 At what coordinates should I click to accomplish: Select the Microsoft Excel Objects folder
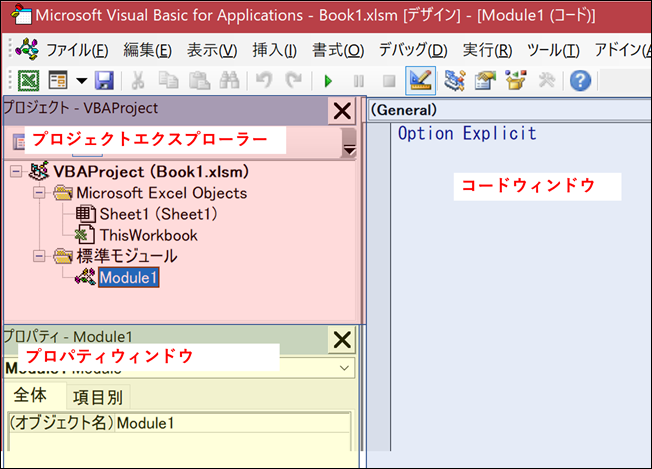[x=162, y=193]
